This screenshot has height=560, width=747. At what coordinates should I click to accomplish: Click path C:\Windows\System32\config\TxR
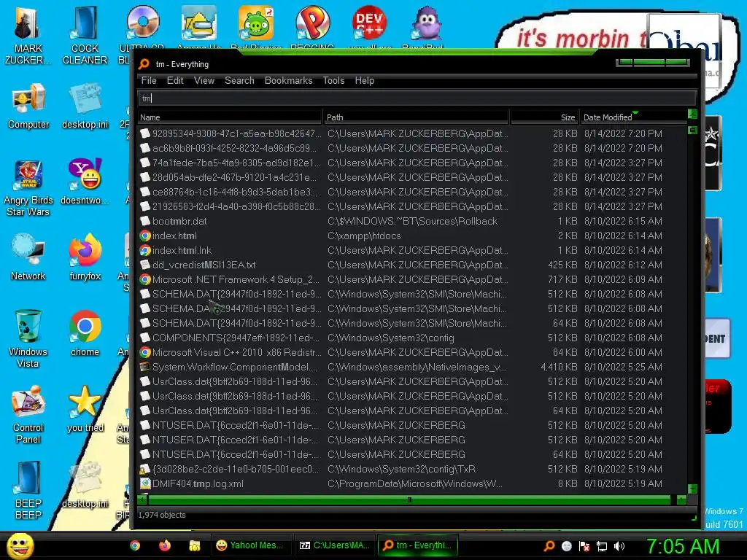(x=401, y=469)
